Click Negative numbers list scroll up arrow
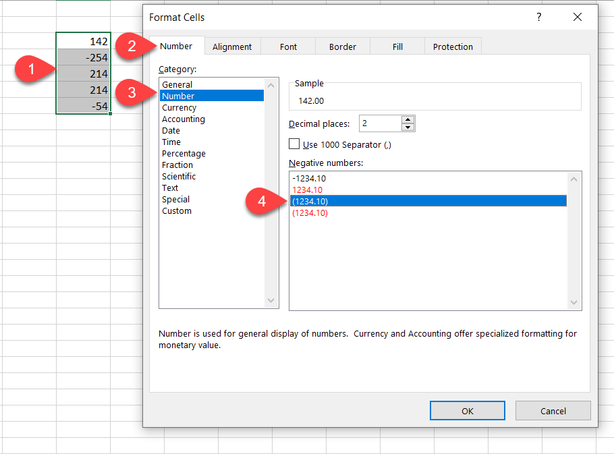Image resolution: width=614 pixels, height=454 pixels. pos(574,179)
